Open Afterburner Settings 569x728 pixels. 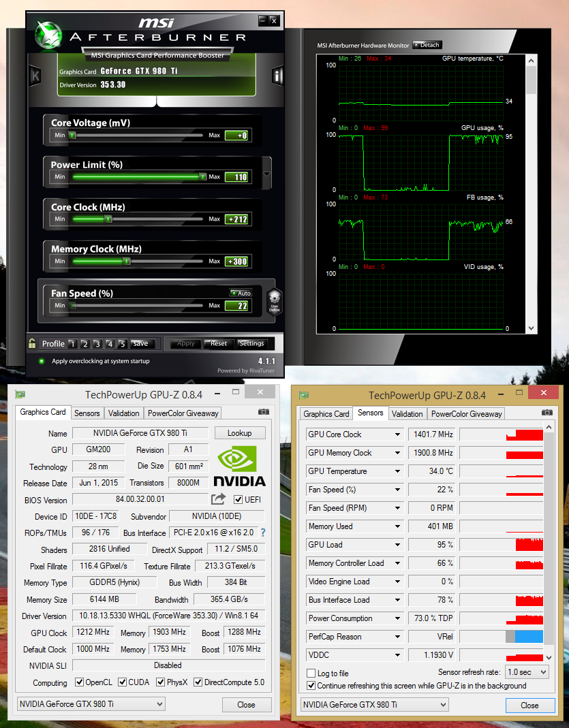(251, 344)
